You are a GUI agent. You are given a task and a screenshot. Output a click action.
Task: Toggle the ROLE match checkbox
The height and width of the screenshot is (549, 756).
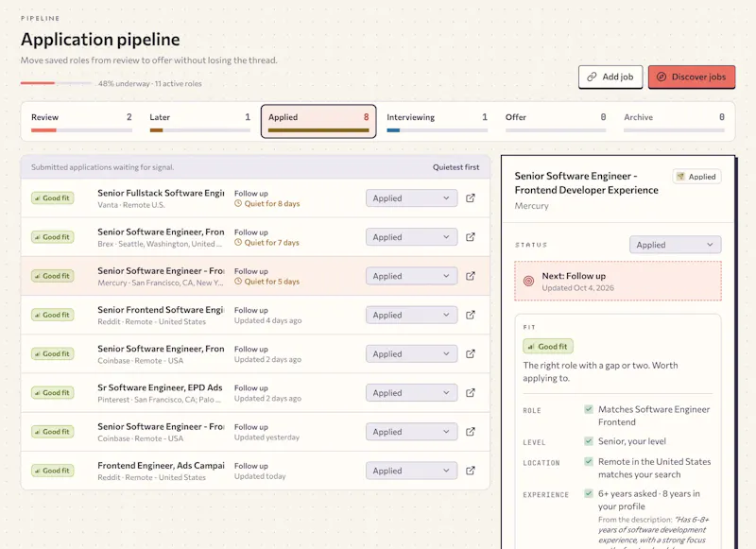[588, 409]
